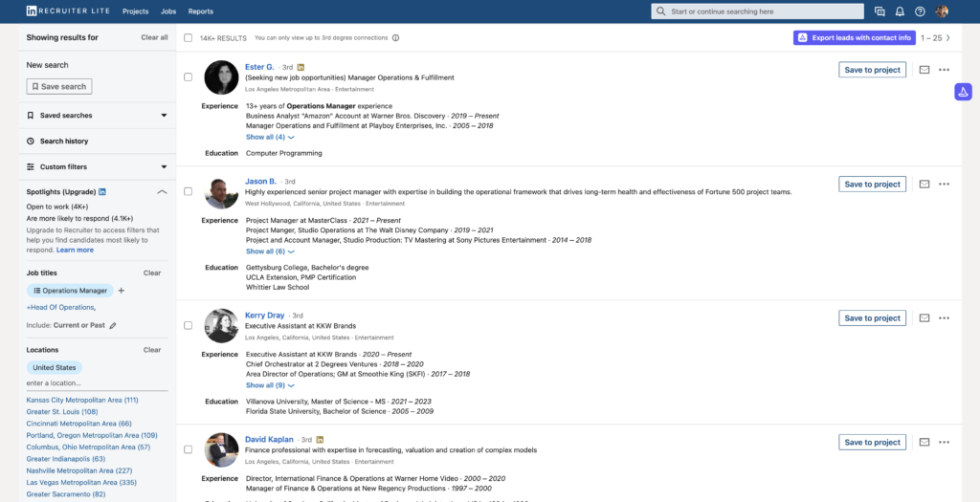Open the profile avatar menu
Viewport: 980px width, 502px height.
[942, 11]
